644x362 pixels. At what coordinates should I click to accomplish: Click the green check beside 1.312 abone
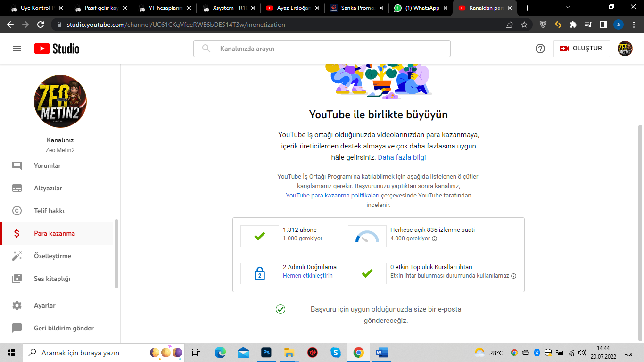260,236
